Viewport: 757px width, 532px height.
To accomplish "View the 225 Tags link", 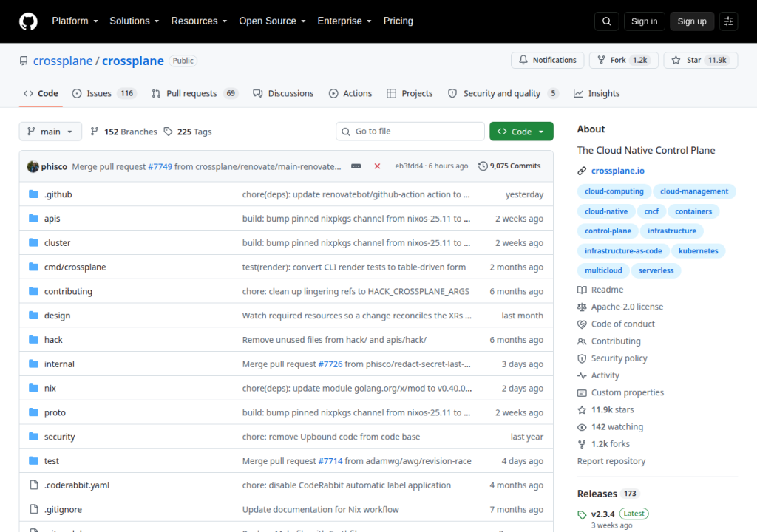I will coord(188,132).
